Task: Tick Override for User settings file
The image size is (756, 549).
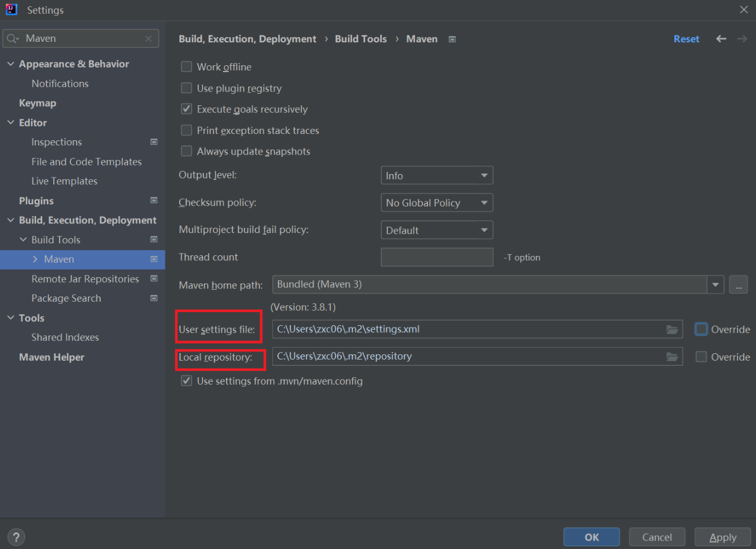Action: (x=701, y=329)
